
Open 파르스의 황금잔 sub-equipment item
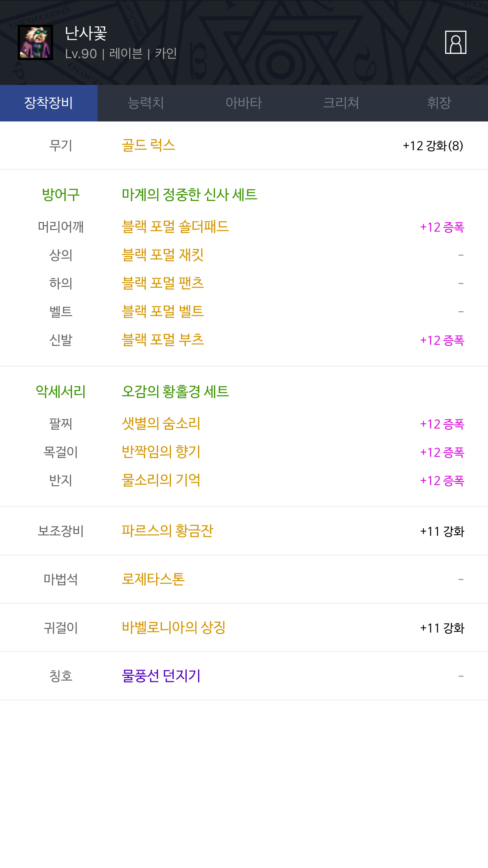tap(167, 531)
